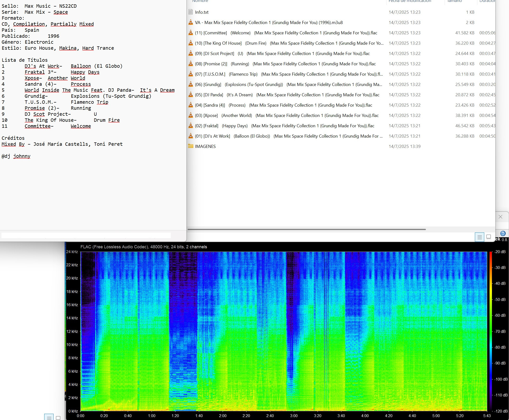The image size is (509, 420).
Task: Click the '@dj johnny' signature line
Action: pyautogui.click(x=16, y=156)
